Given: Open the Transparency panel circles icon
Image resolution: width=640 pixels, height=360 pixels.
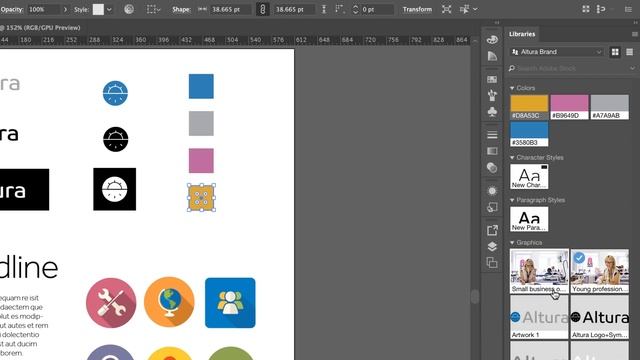Looking at the screenshot, I should [x=492, y=167].
